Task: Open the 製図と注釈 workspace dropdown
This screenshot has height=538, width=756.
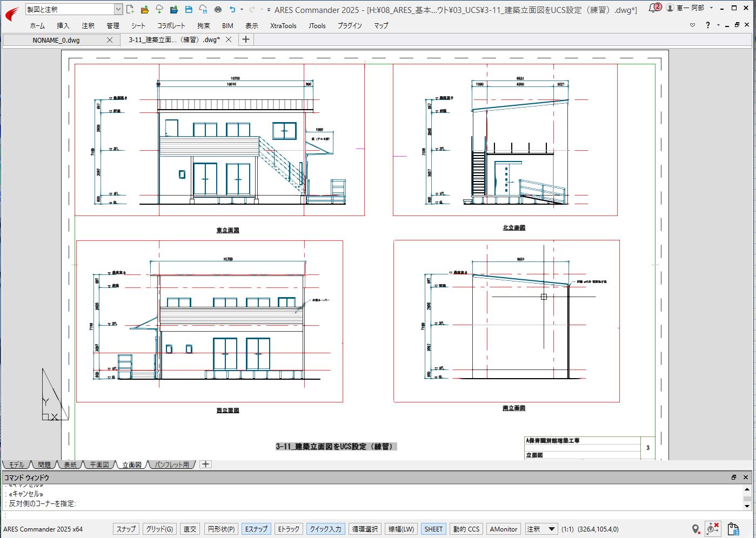Action: (x=118, y=9)
